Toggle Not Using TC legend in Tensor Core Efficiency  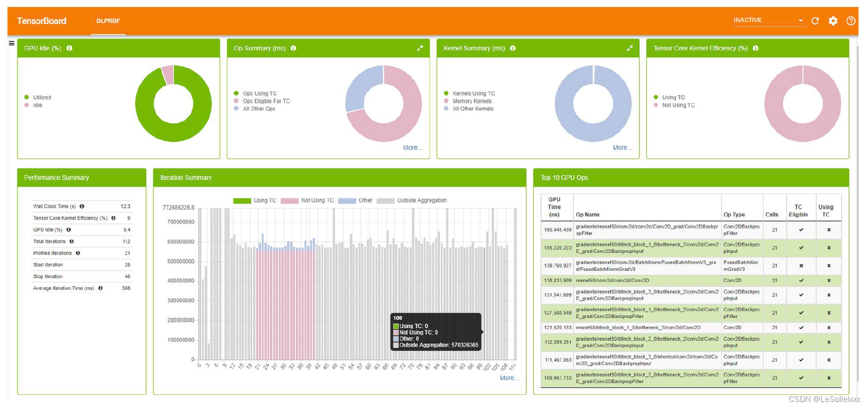tap(674, 105)
